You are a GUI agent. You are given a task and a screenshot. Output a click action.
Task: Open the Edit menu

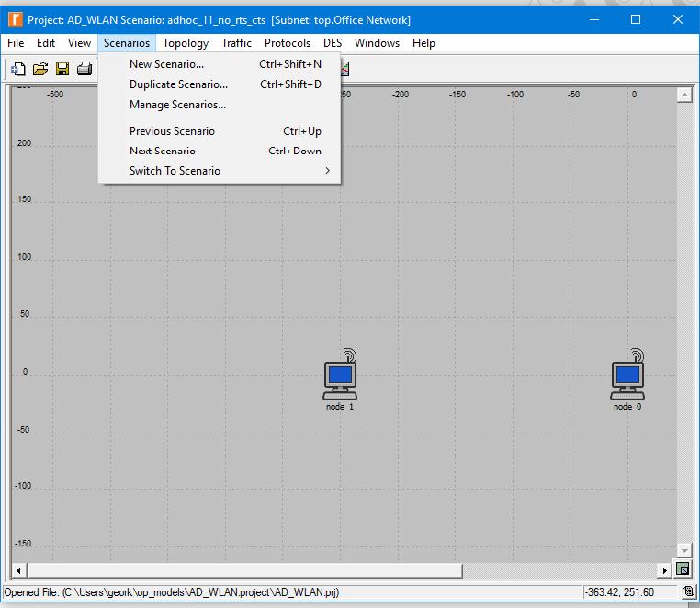(x=46, y=43)
